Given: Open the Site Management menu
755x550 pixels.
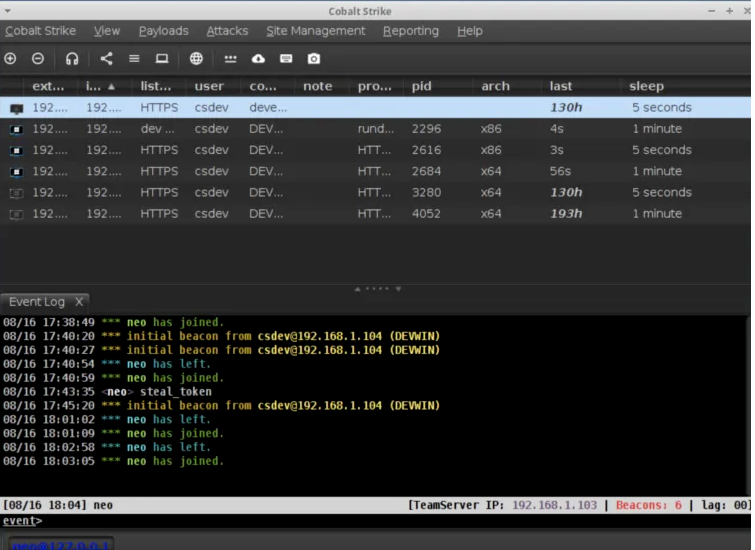Looking at the screenshot, I should pyautogui.click(x=316, y=31).
